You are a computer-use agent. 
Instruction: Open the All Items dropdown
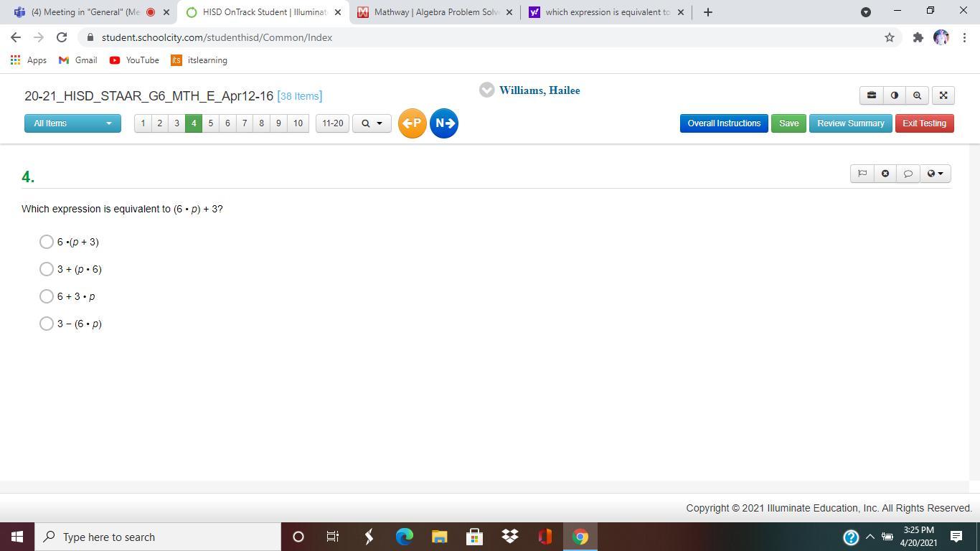[x=72, y=123]
